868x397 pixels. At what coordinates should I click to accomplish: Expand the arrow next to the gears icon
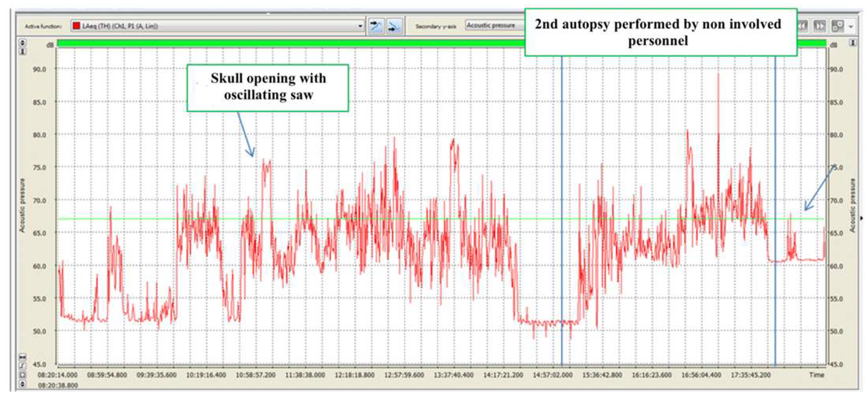[851, 26]
